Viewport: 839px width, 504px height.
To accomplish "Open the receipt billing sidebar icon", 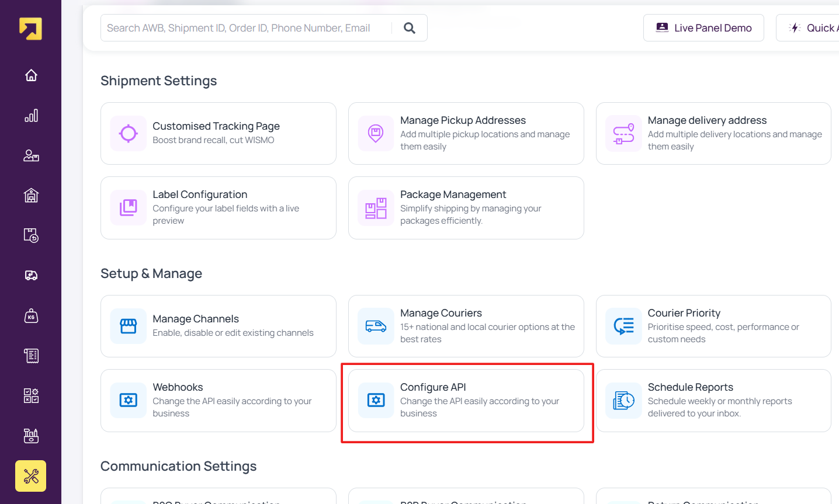I will 31,356.
